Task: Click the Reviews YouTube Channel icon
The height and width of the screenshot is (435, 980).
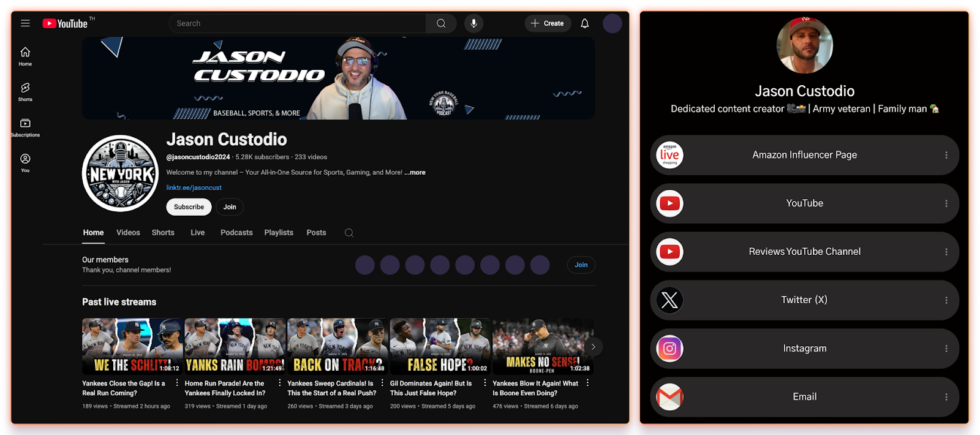Action: click(669, 252)
